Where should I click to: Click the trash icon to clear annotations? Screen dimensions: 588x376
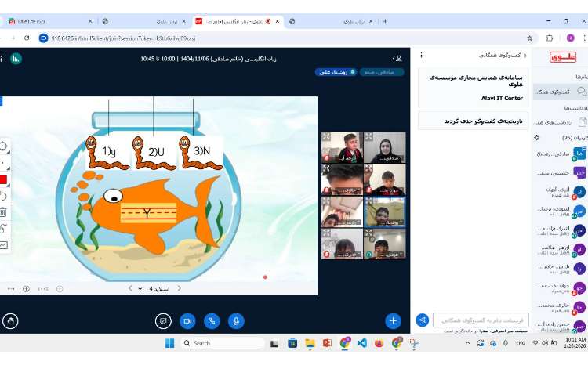pos(3,211)
